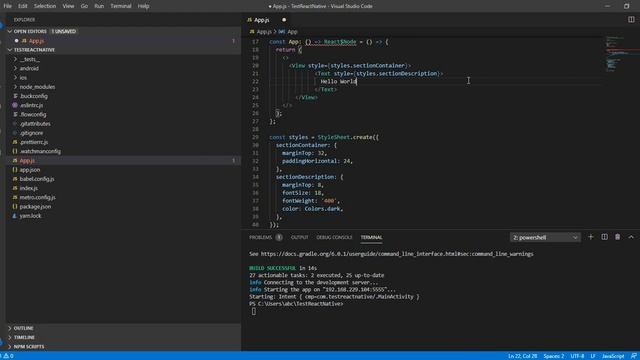Open the Edit menu
The width and height of the screenshot is (640, 360).
pyautogui.click(x=23, y=6)
